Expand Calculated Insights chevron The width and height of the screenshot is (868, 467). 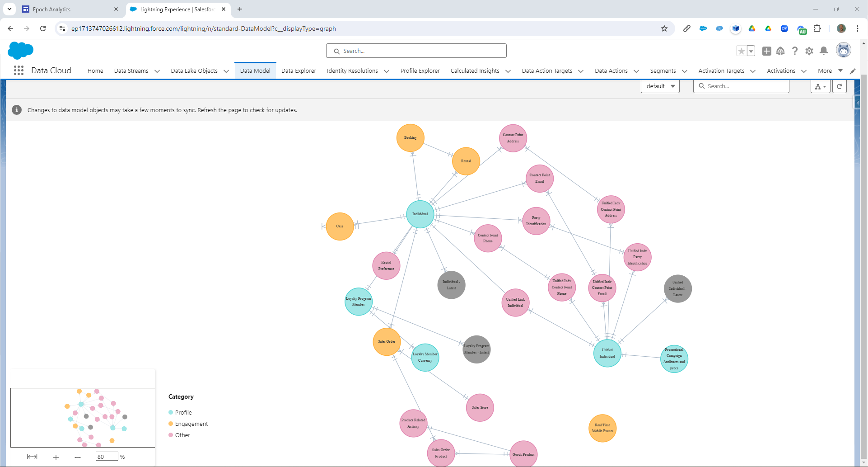tap(508, 71)
